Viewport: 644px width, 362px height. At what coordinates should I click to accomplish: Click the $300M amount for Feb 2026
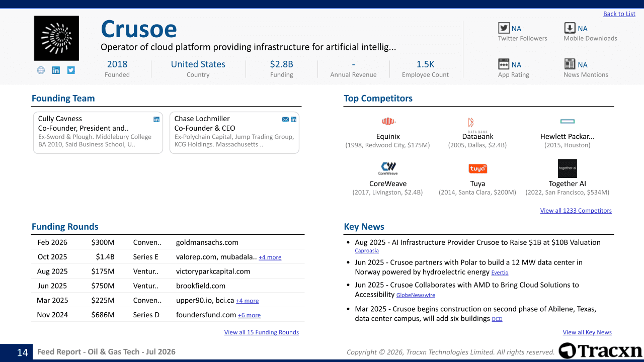point(103,242)
